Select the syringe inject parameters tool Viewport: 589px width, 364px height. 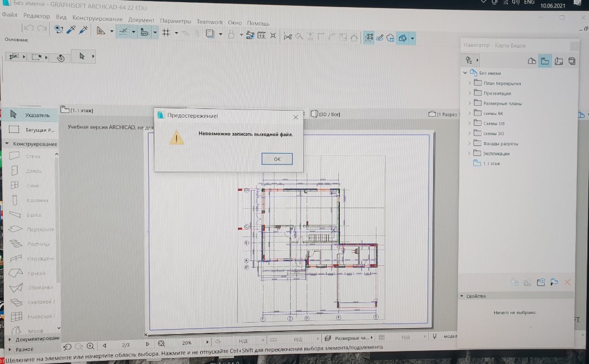point(83,30)
